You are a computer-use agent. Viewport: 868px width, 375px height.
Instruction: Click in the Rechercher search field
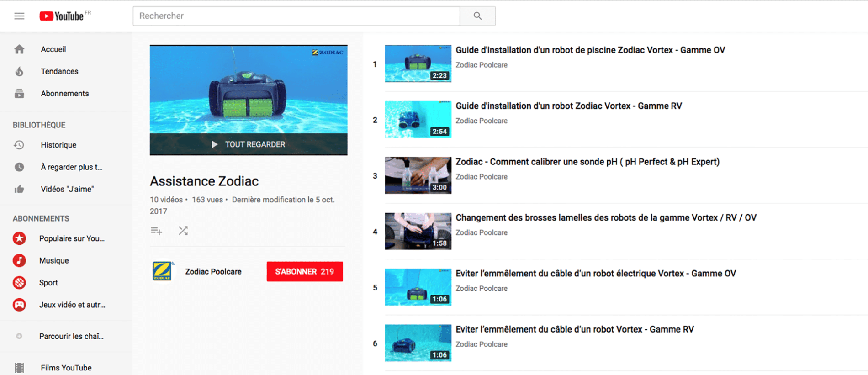pos(296,16)
